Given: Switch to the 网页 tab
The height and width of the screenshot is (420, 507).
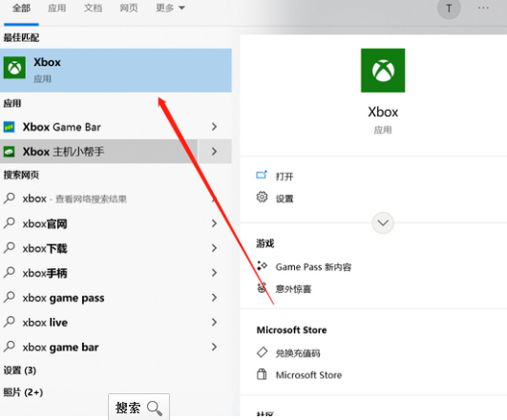Looking at the screenshot, I should [x=129, y=8].
